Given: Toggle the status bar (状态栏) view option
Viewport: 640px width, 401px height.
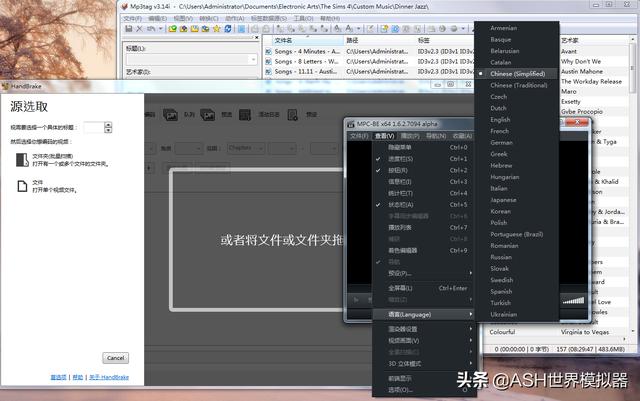Looking at the screenshot, I should coord(400,204).
